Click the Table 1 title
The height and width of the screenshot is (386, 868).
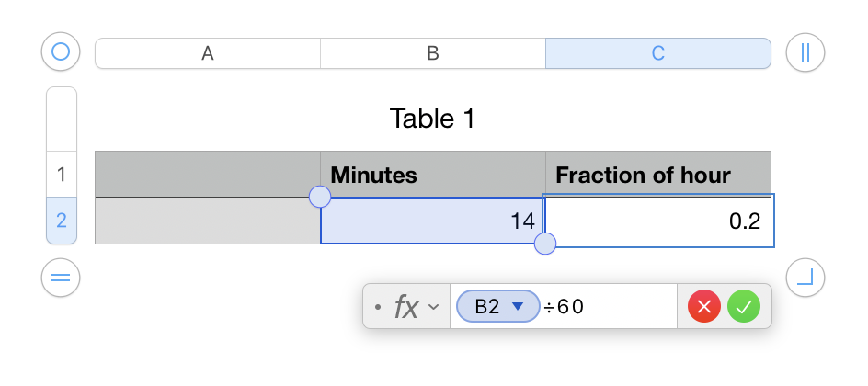coord(433,119)
